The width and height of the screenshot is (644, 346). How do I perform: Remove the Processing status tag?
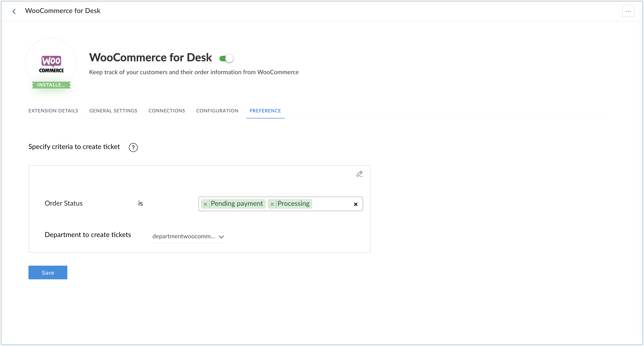point(272,204)
